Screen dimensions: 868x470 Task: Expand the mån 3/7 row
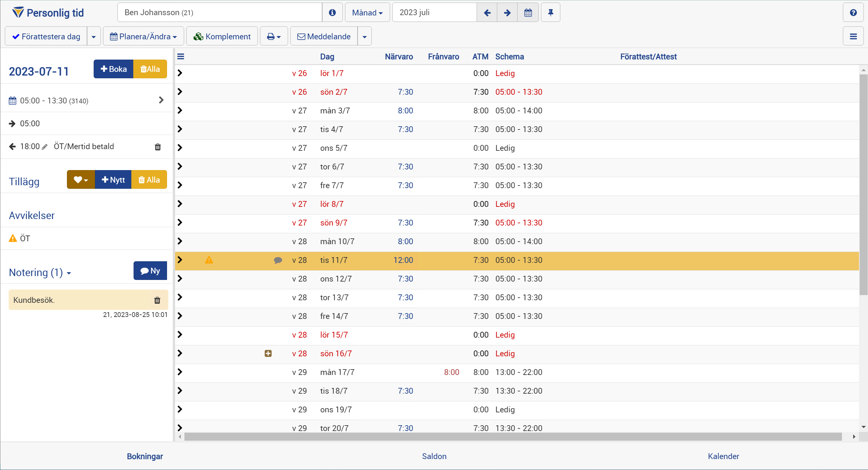click(x=180, y=110)
